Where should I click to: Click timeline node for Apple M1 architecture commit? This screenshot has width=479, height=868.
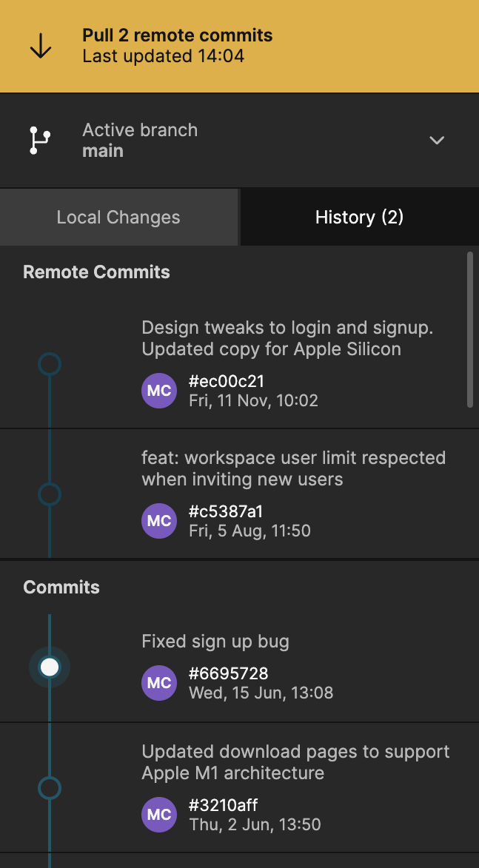(x=50, y=788)
